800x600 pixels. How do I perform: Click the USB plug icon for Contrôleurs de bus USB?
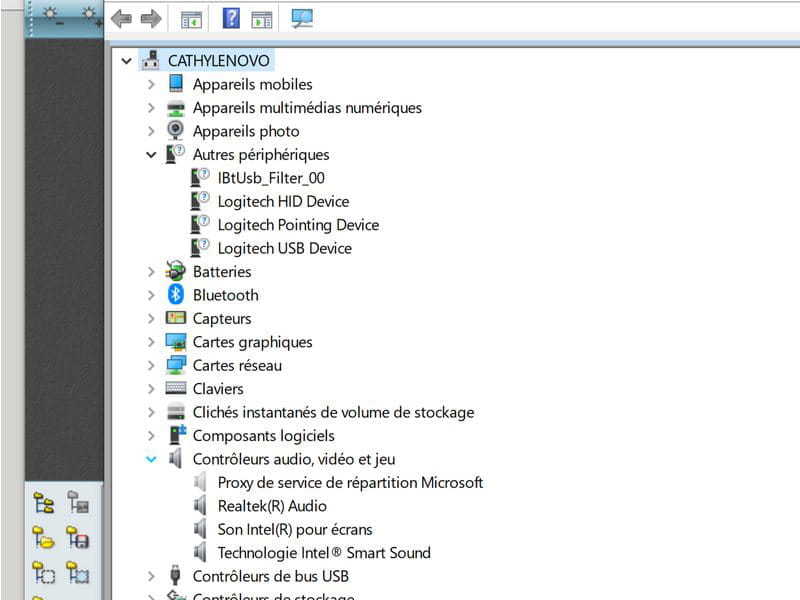click(175, 575)
